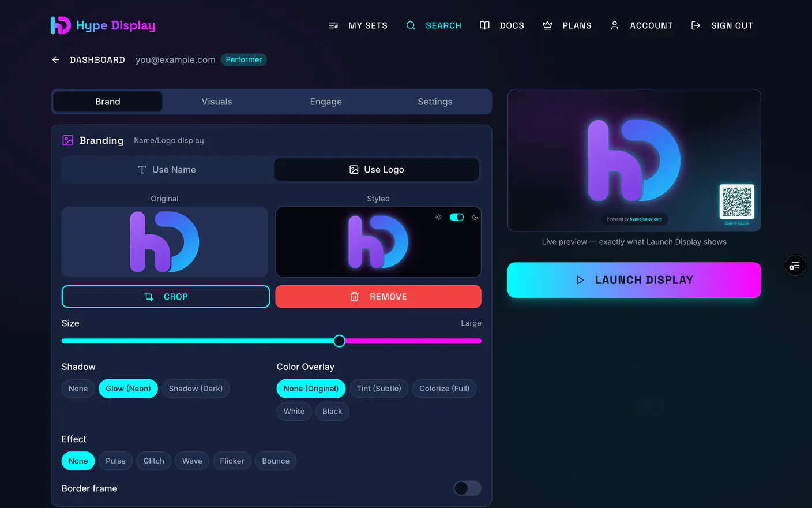This screenshot has width=812, height=508.
Task: Switch to the Brand tab
Action: (x=108, y=102)
